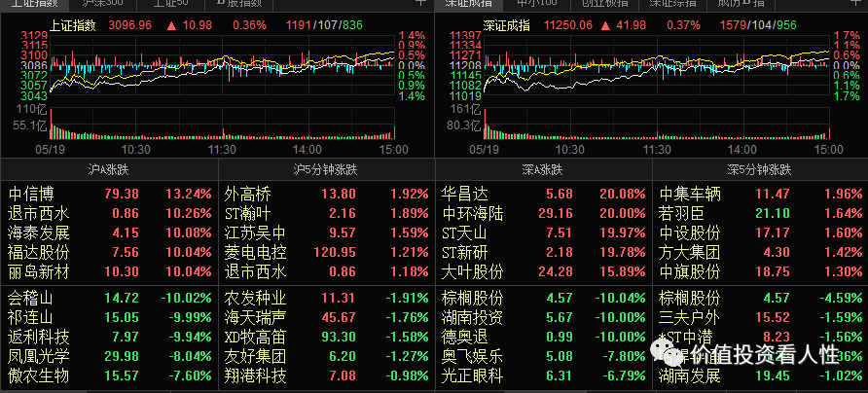
Task: Open the 沪A涨跌 ranking header
Action: pos(109,169)
